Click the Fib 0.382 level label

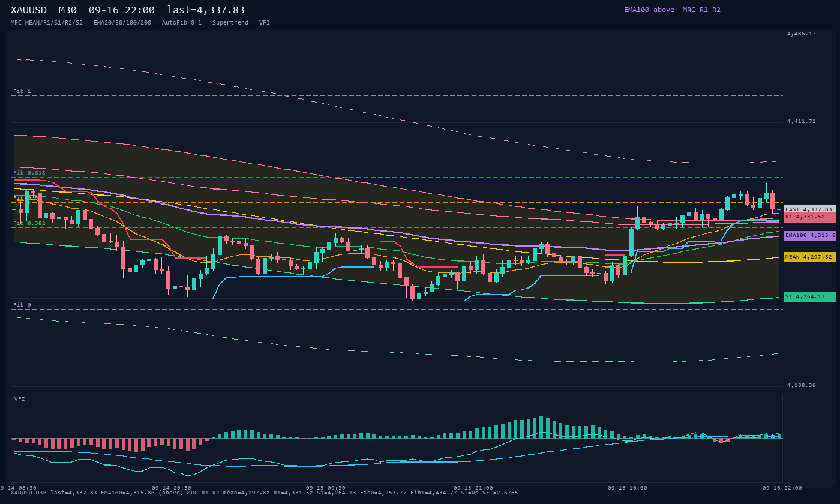(29, 223)
